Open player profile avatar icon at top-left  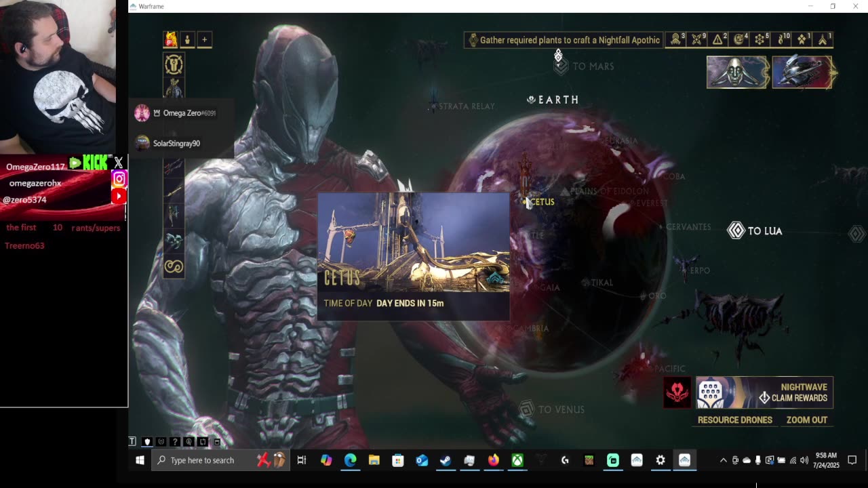pyautogui.click(x=170, y=39)
